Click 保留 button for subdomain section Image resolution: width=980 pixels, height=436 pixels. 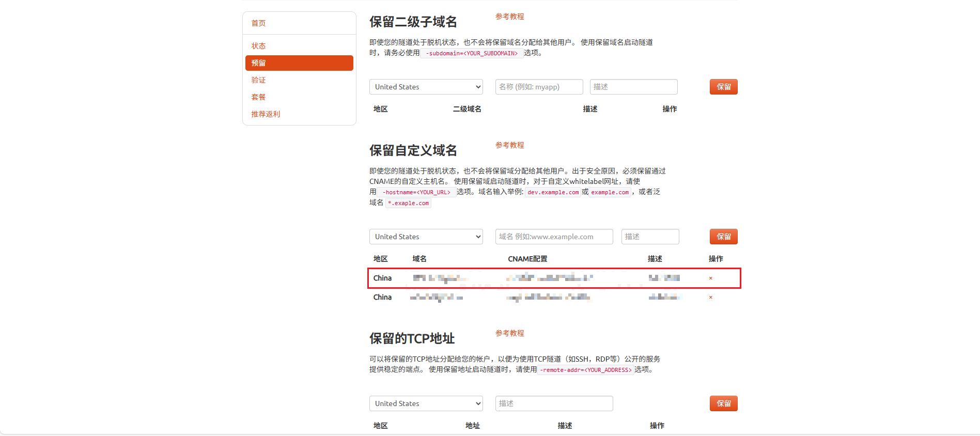(x=723, y=87)
